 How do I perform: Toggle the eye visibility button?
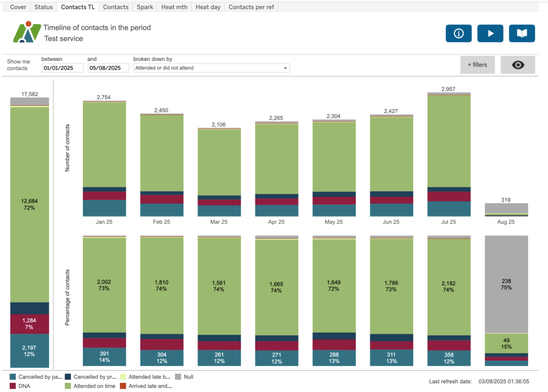[517, 65]
